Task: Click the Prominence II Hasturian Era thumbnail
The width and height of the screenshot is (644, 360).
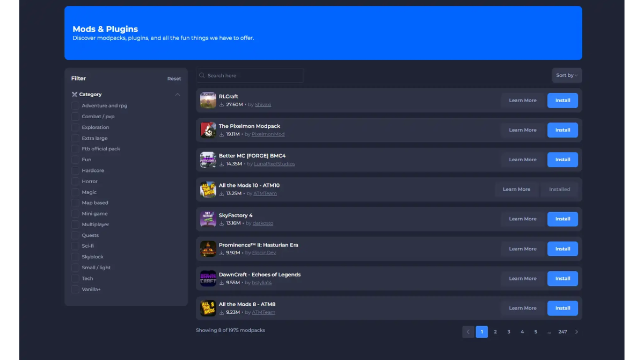Action: (x=208, y=249)
